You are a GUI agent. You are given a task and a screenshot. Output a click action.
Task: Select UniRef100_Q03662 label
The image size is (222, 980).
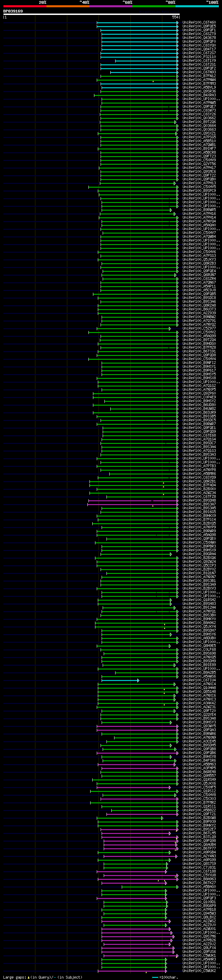pos(199,118)
